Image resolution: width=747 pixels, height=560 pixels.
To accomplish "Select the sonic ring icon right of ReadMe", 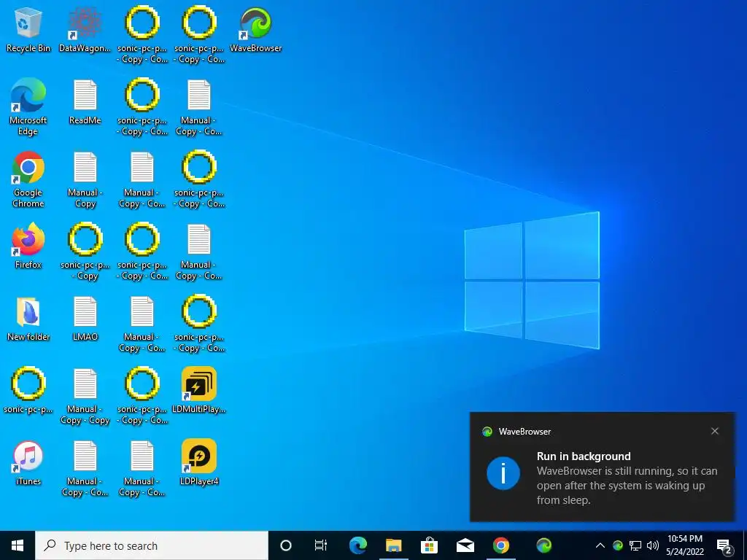I will click(x=142, y=106).
